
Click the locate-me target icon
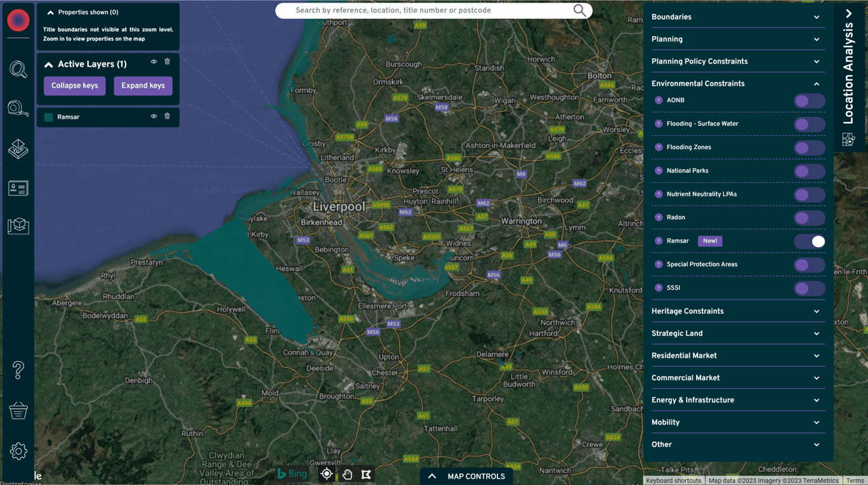pos(327,474)
